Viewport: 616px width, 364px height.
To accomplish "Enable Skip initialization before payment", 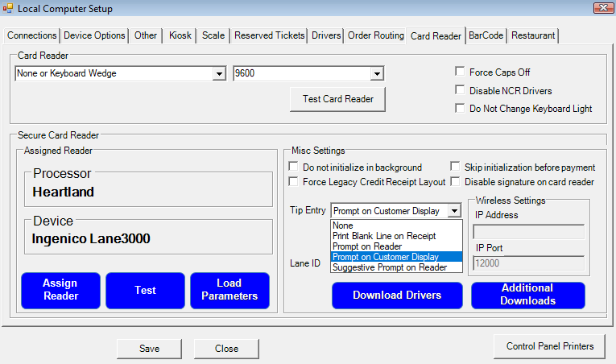I will [x=455, y=167].
